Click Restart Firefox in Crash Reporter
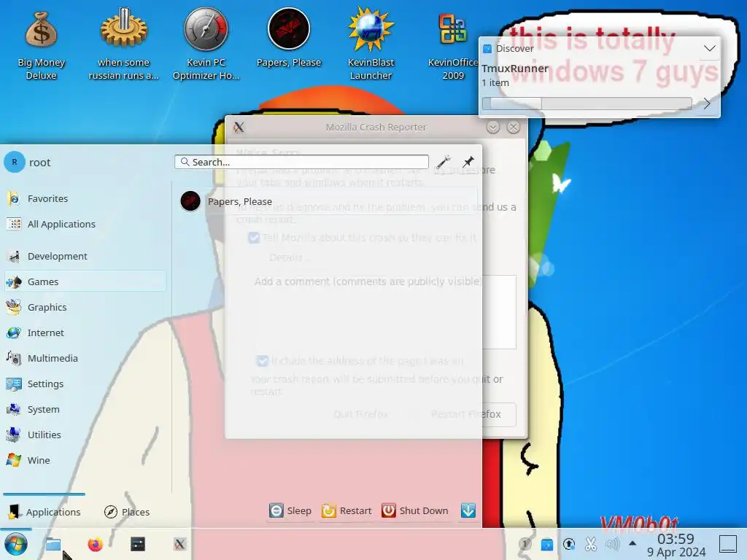 pyautogui.click(x=466, y=414)
